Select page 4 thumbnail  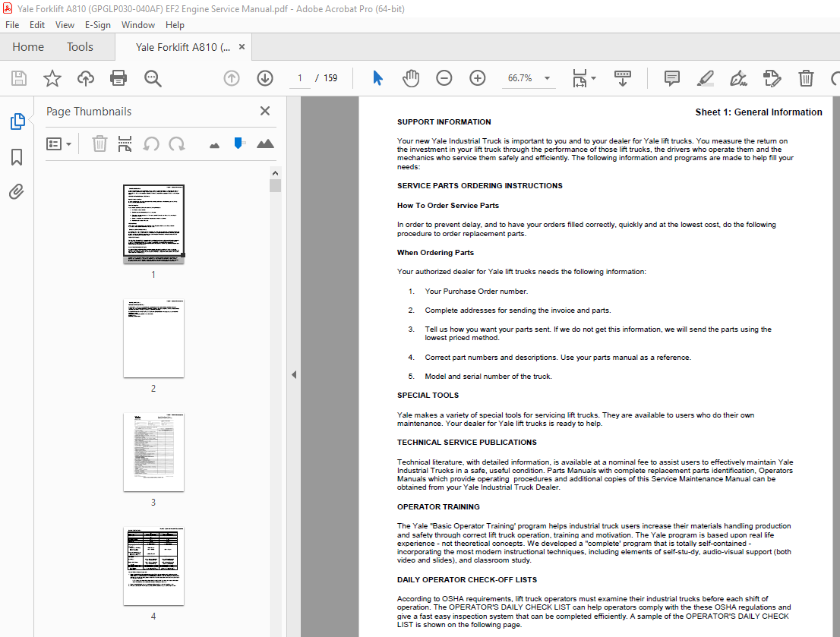[153, 566]
